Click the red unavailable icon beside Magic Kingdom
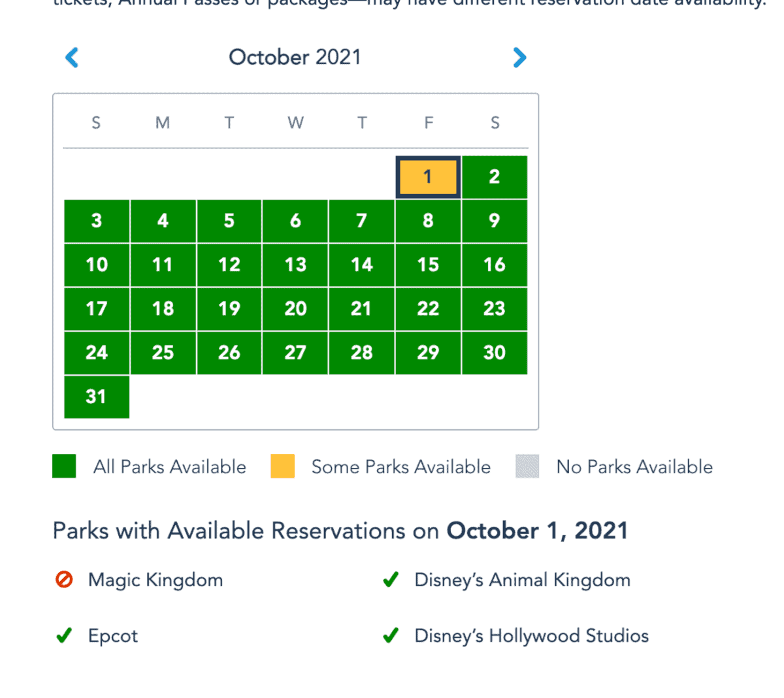Screen dimensions: 784x698 pos(64,580)
